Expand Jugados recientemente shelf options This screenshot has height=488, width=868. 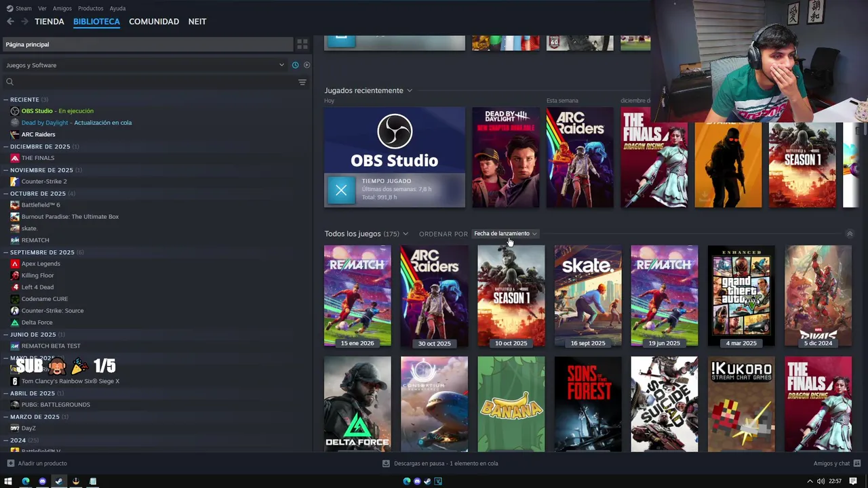(409, 91)
